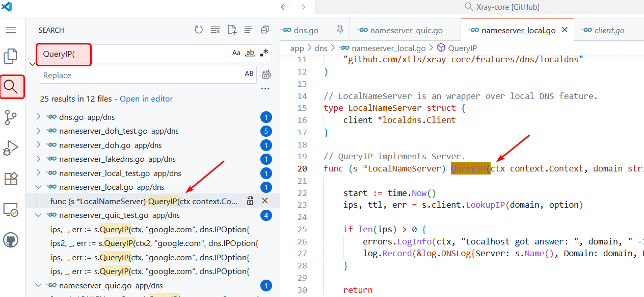Toggle Match Case search option

[x=236, y=53]
